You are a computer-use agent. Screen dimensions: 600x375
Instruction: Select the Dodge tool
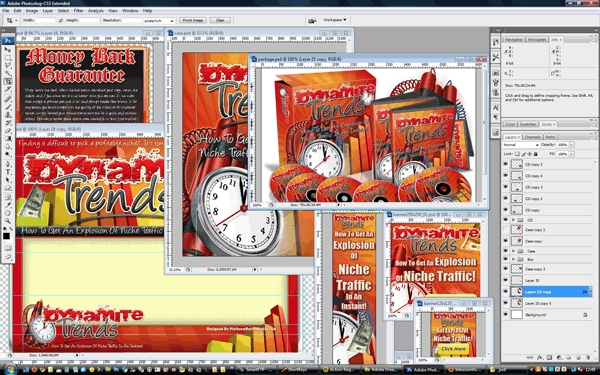[8, 154]
